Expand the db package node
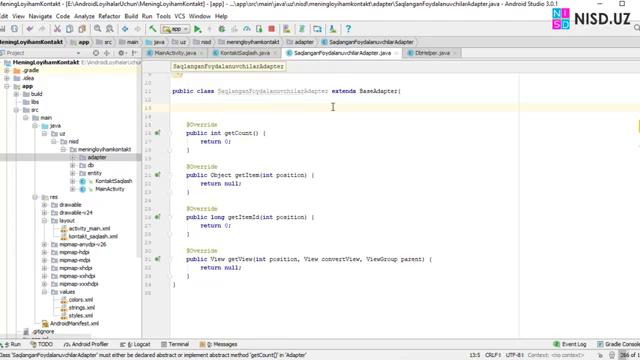640x360 pixels. point(73,165)
